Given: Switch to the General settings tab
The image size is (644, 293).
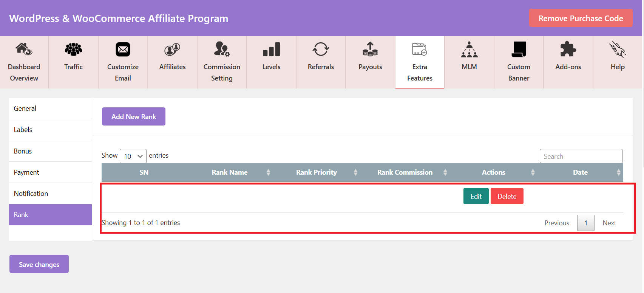Looking at the screenshot, I should point(50,109).
